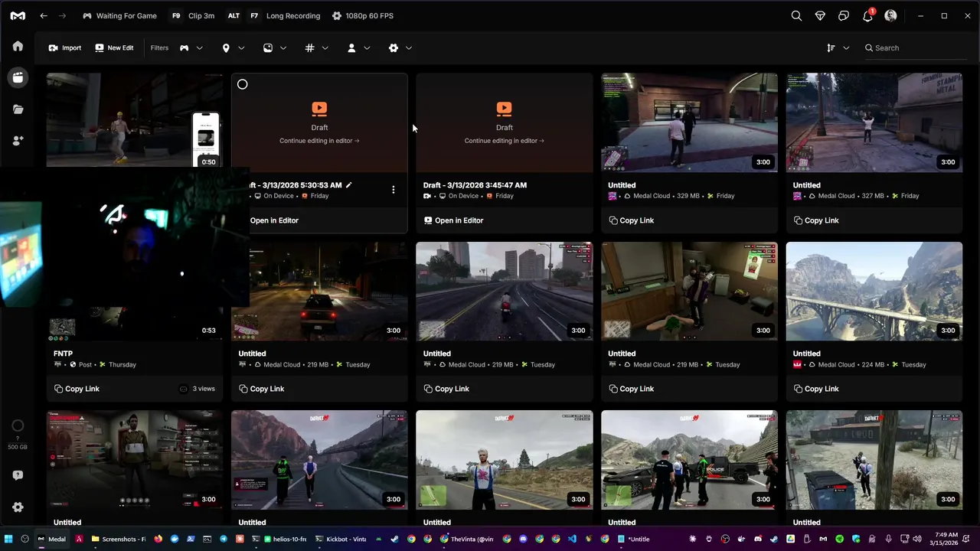Open Firefox from the taskbar
Screen dimensions: 980x551
(158, 539)
